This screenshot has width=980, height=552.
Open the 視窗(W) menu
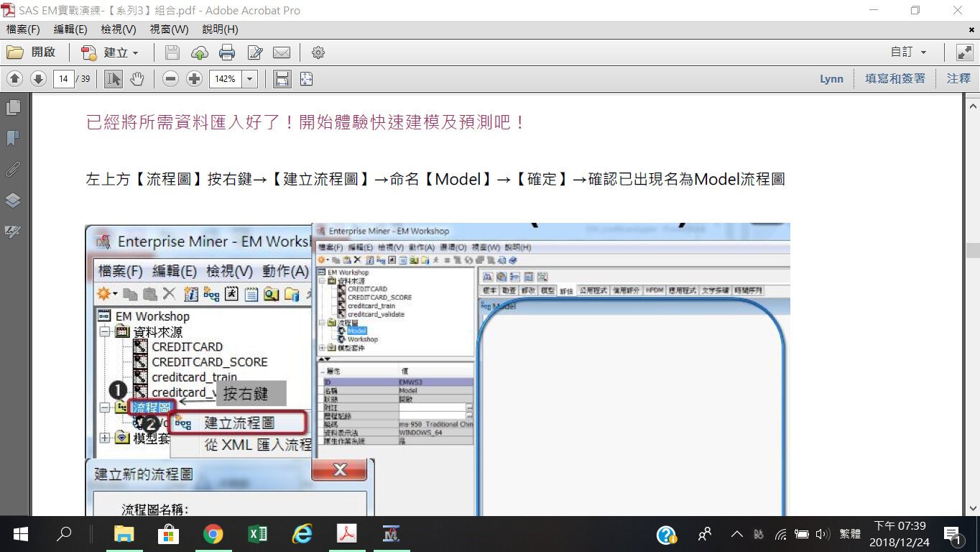[169, 29]
